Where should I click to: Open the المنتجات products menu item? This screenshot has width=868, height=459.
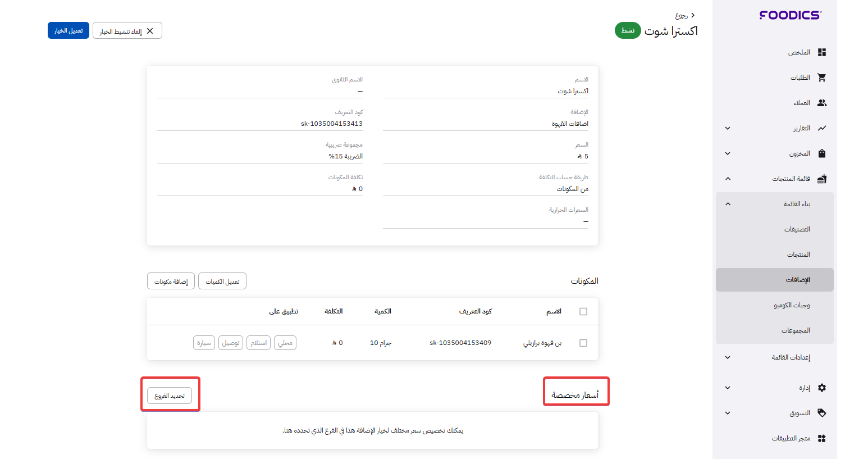(798, 255)
